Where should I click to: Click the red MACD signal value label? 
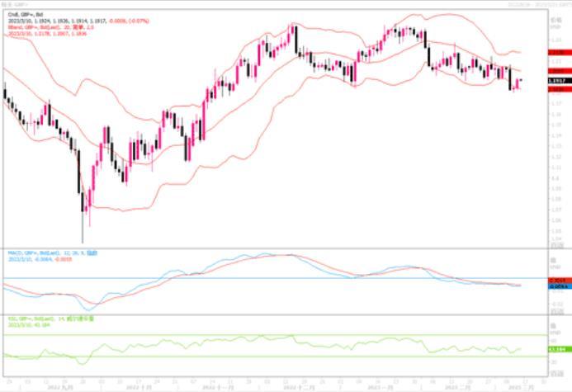click(560, 281)
